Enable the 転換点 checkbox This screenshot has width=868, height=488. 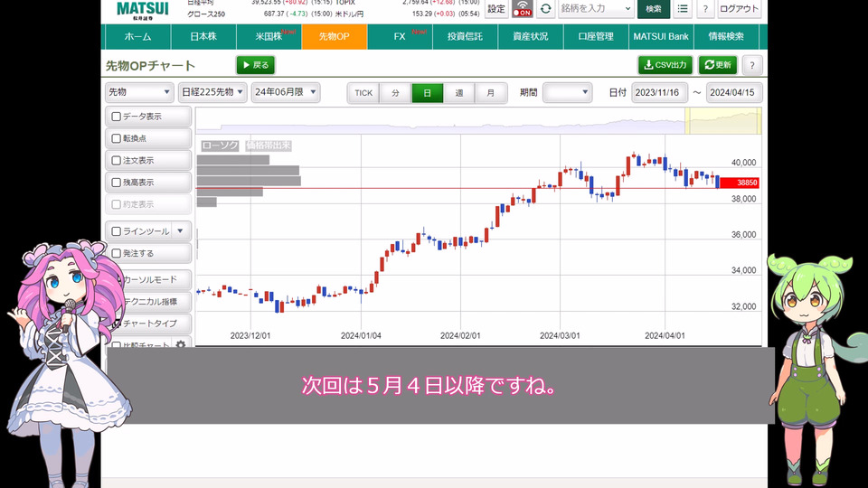pyautogui.click(x=117, y=138)
